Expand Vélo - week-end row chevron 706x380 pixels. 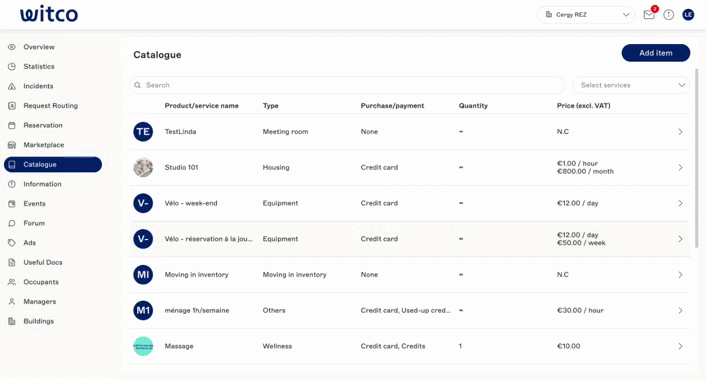(x=680, y=203)
